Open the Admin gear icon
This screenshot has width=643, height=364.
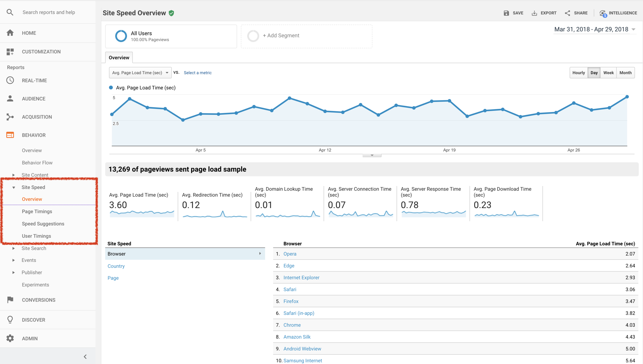click(x=10, y=338)
